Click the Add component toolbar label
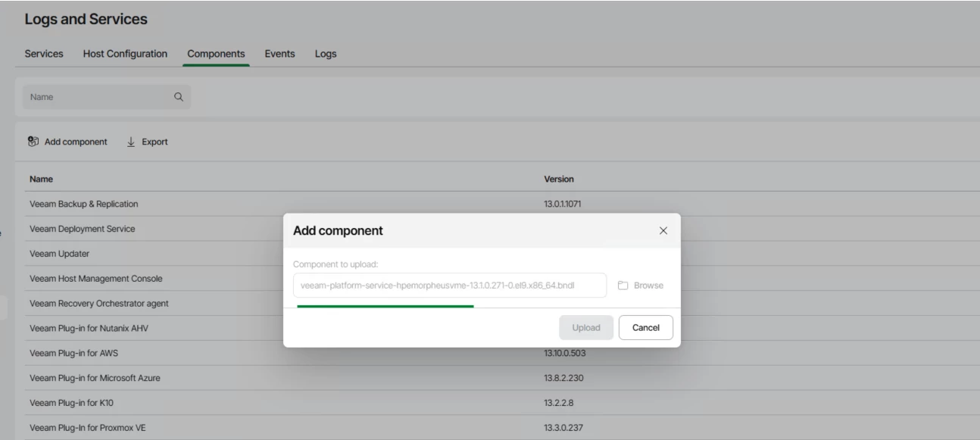980x440 pixels. (76, 142)
